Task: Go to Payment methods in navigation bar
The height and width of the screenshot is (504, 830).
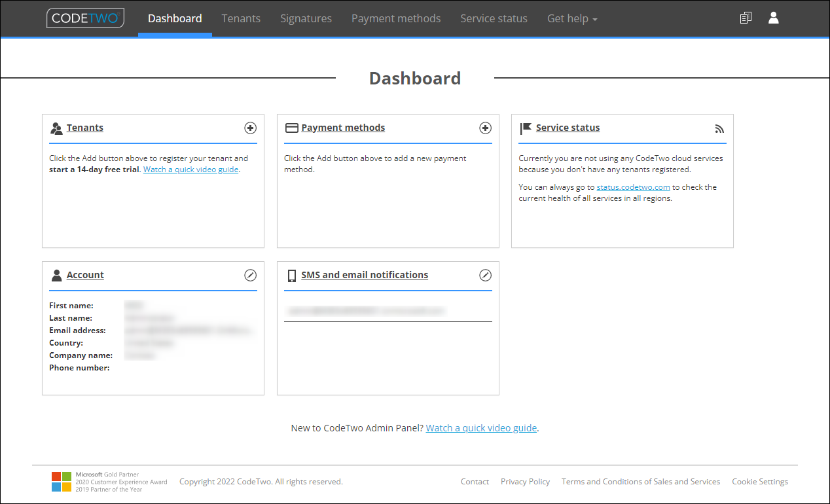Action: point(396,18)
